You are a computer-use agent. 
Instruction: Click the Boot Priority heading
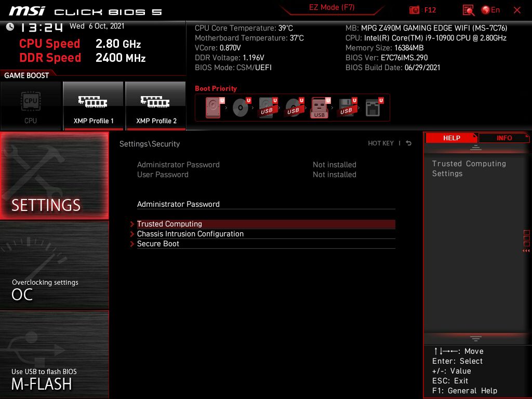tap(216, 88)
